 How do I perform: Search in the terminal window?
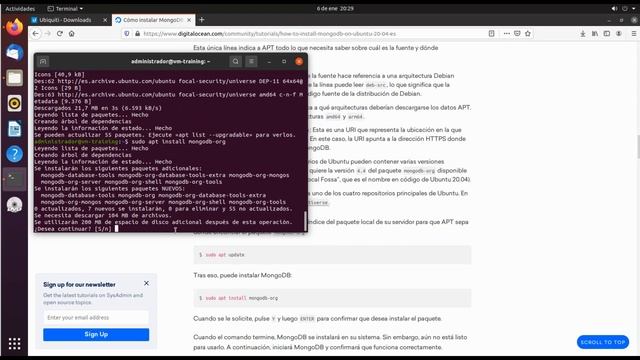236,61
